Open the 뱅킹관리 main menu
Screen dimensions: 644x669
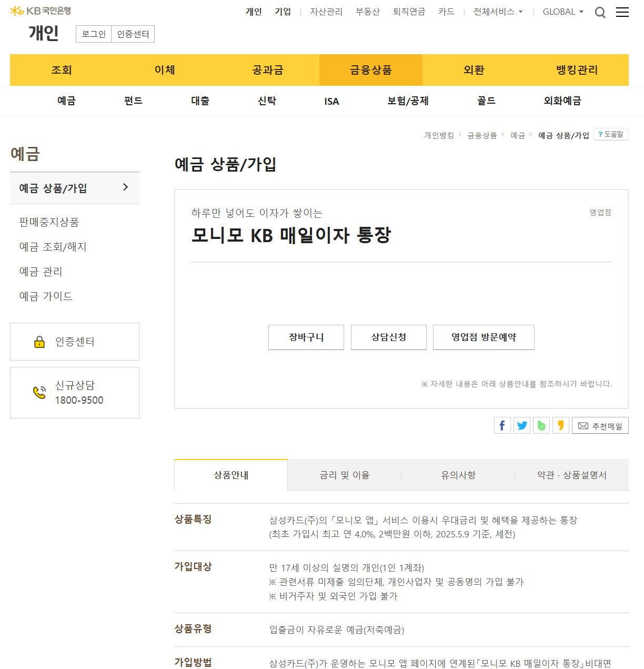pyautogui.click(x=577, y=70)
